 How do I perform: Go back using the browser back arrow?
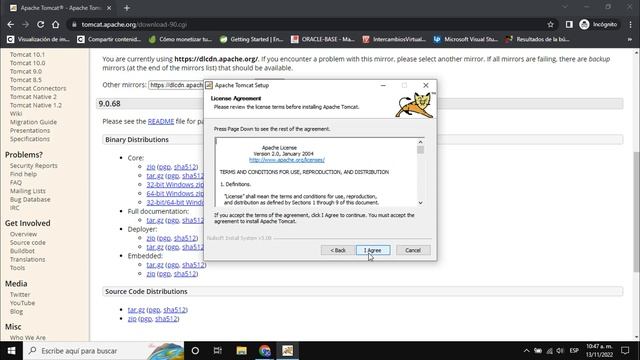11,24
